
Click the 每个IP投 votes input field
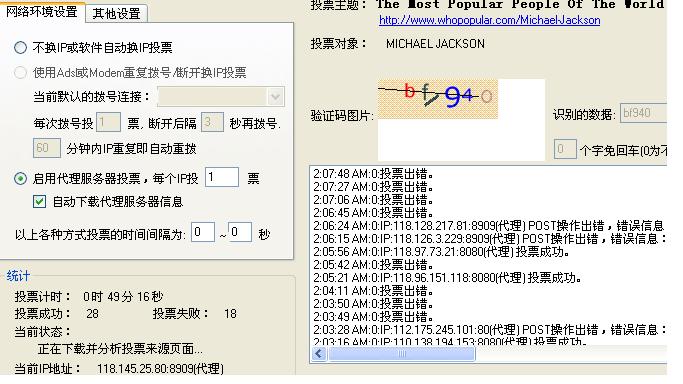pyautogui.click(x=222, y=177)
